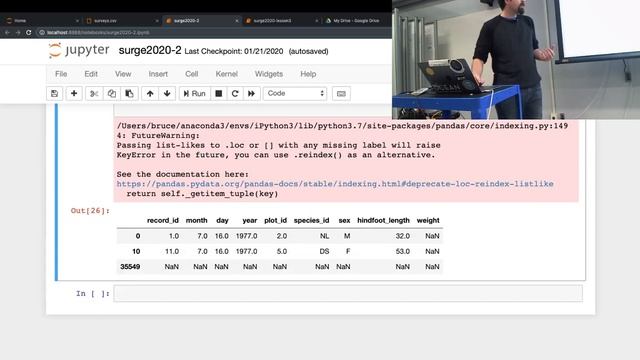Open the command palette keyboard icon
Viewport: 640px width, 360px height.
click(341, 93)
